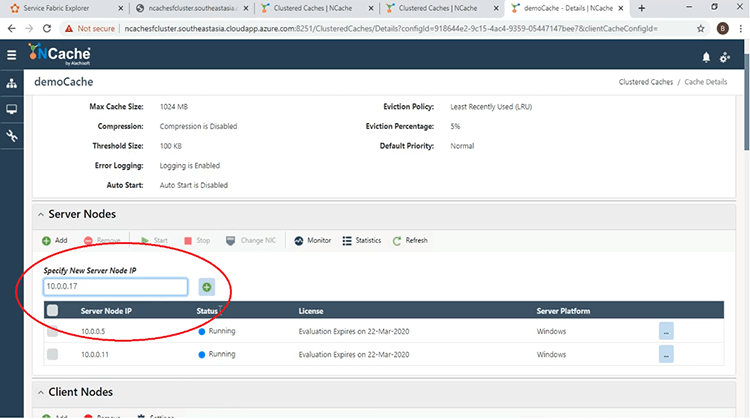Screen dimensions: 750x419
Task: Go to Clustered Caches breadcrumb
Action: tap(646, 82)
